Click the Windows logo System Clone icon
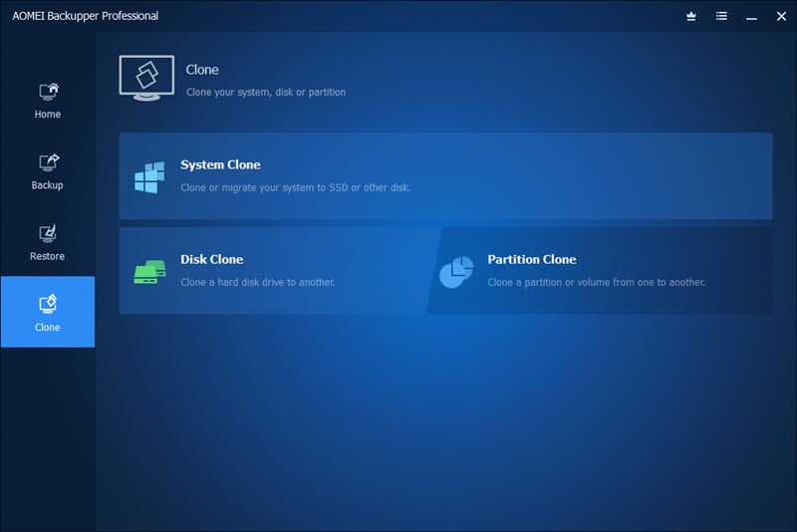 click(149, 177)
